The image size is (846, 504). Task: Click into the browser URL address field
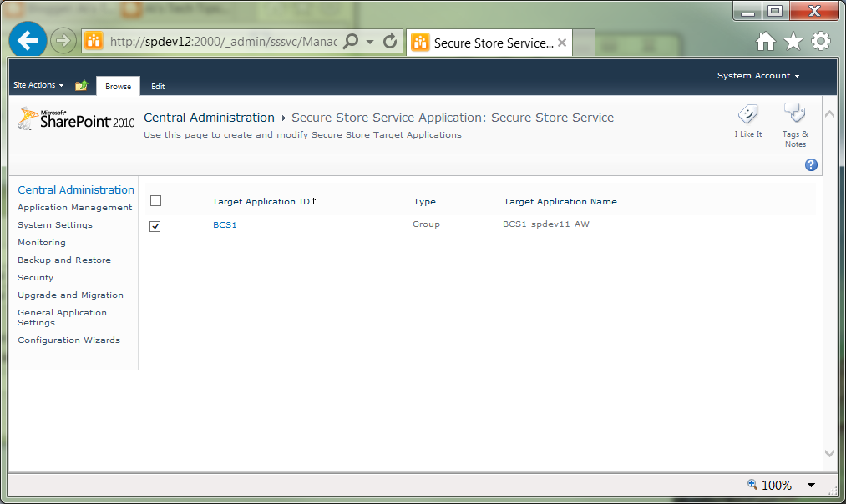tap(223, 42)
